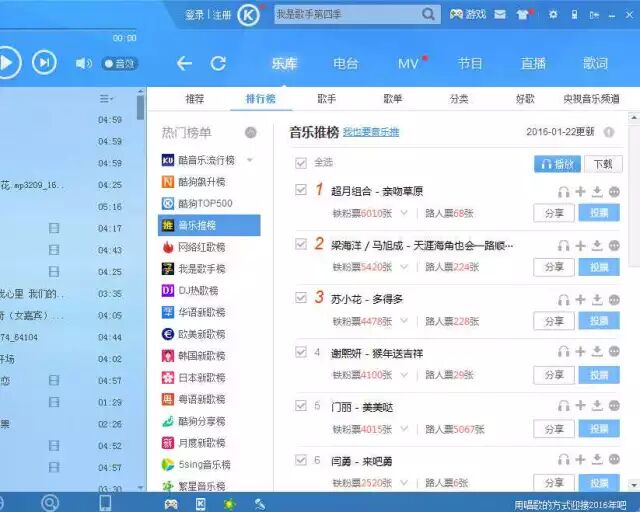Open the 游戏 games icon

pos(468,15)
